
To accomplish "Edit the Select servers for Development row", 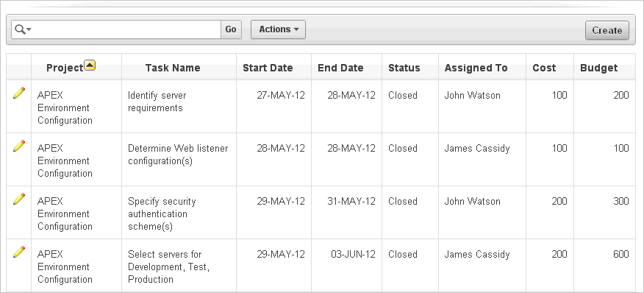I will pos(19,252).
